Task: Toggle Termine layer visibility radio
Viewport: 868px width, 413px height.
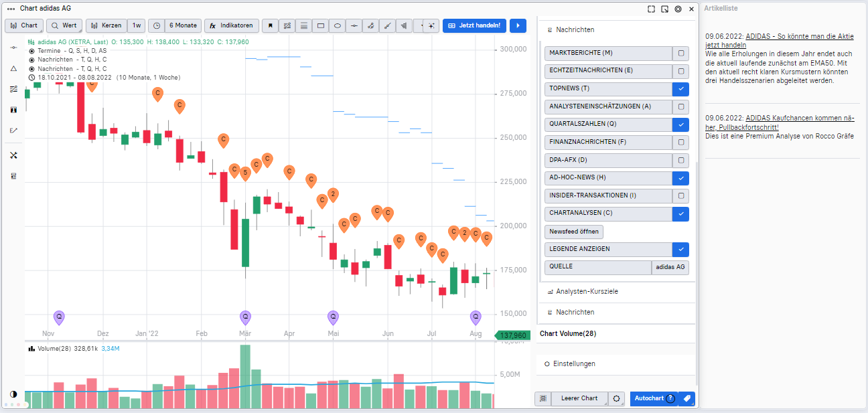Action: pos(32,51)
